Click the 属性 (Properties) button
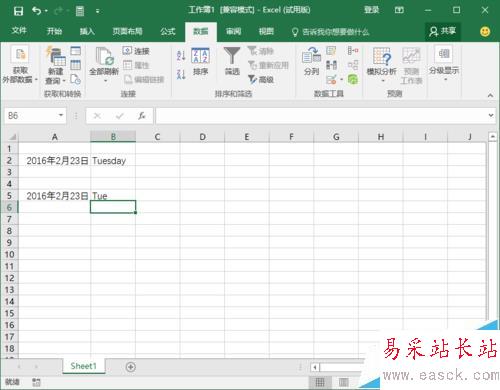This screenshot has width=500, height=390. click(136, 65)
